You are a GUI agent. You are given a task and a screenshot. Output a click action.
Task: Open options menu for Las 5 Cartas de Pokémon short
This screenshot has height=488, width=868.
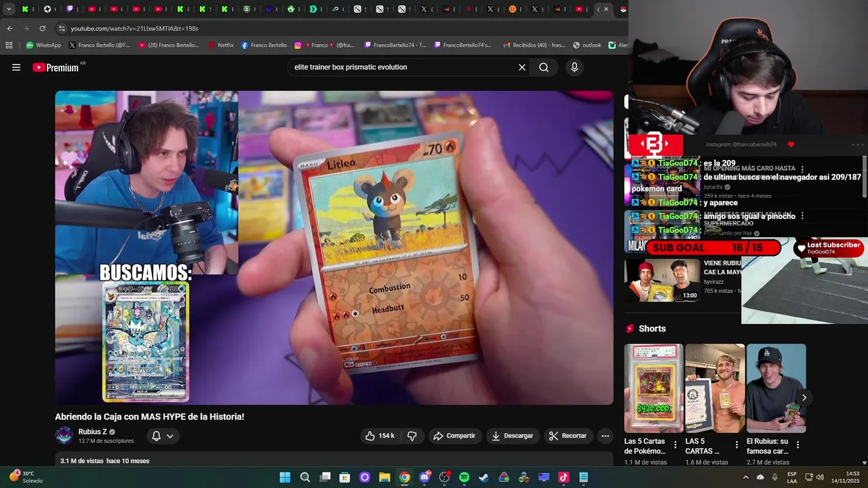(x=675, y=445)
